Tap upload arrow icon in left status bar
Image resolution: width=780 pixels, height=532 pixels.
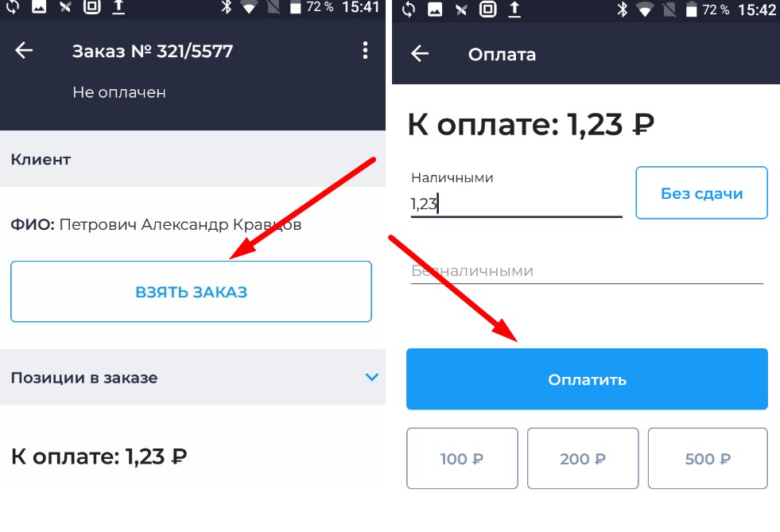tap(118, 7)
